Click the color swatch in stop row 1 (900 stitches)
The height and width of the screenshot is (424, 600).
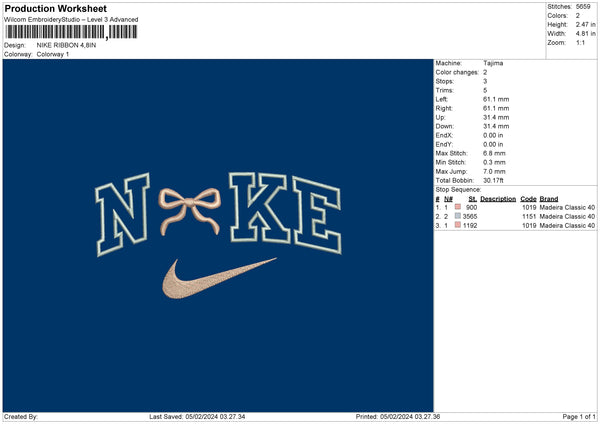pyautogui.click(x=458, y=207)
